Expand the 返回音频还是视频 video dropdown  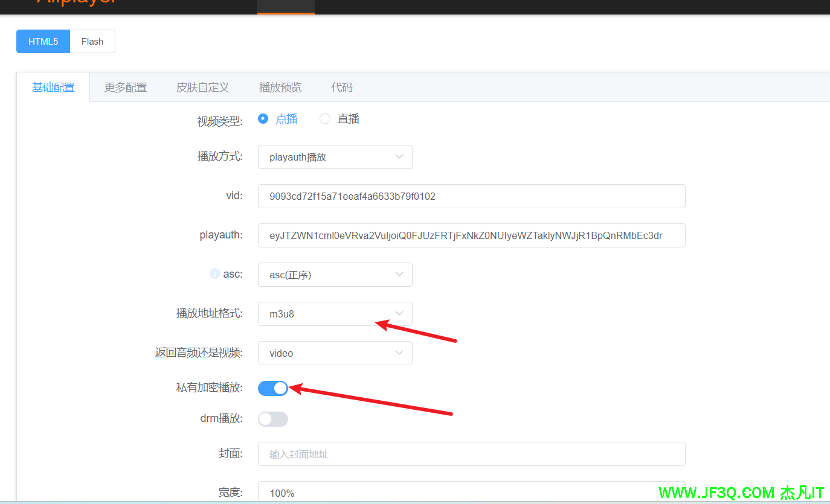pyautogui.click(x=335, y=353)
